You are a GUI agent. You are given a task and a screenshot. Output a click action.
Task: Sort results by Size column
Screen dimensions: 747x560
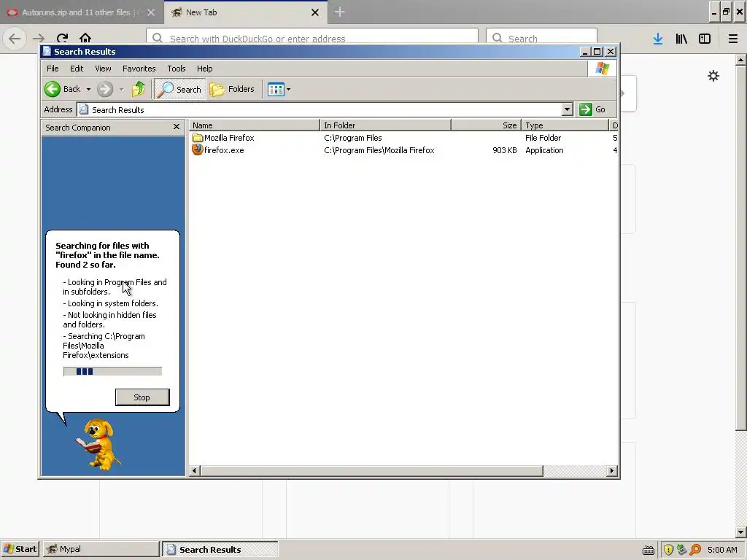[486, 125]
